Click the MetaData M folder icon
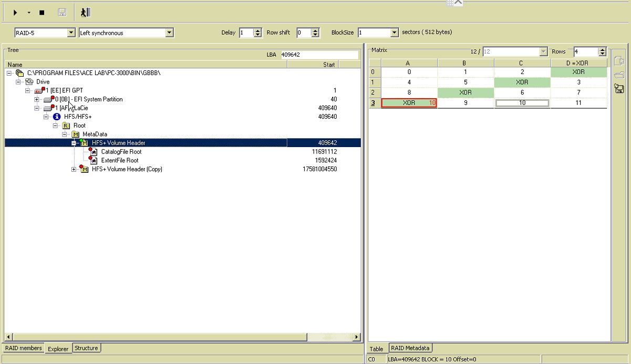The height and width of the screenshot is (364, 631). [76, 134]
